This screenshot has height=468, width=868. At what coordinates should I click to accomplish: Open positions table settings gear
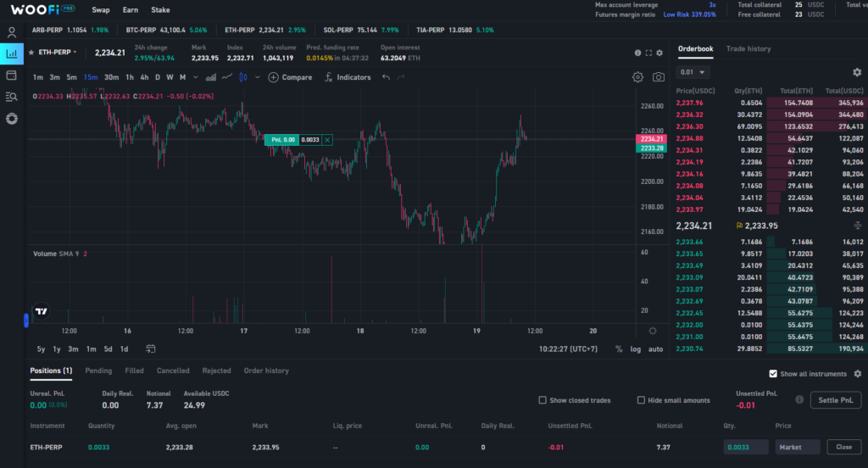[858, 374]
